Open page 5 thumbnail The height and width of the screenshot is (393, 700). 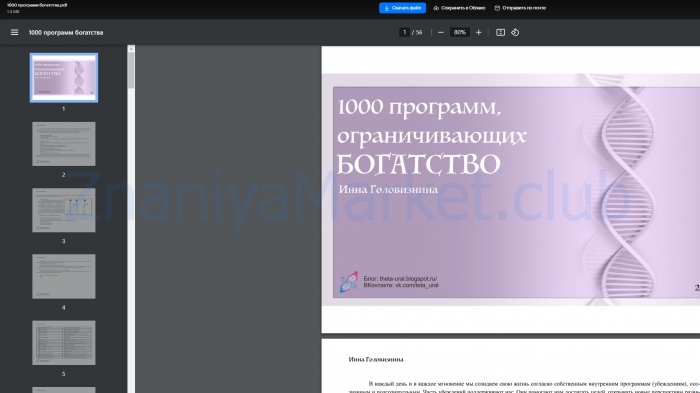(x=64, y=343)
